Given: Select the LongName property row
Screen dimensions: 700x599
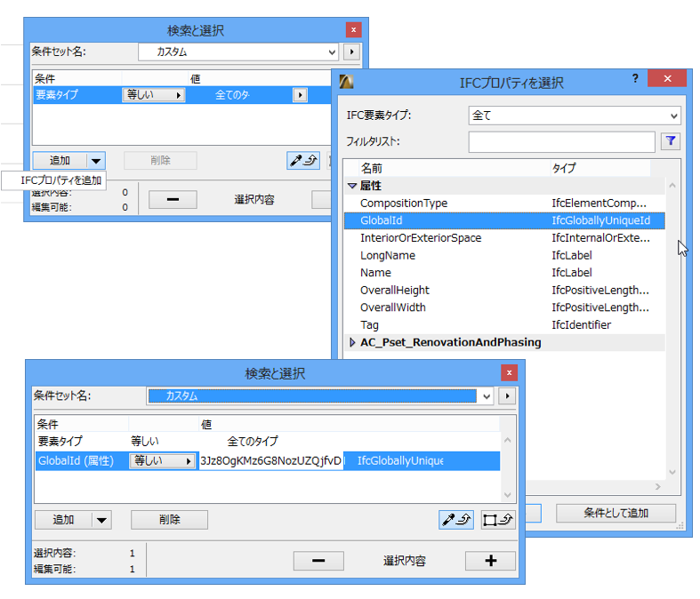Looking at the screenshot, I should click(x=504, y=256).
